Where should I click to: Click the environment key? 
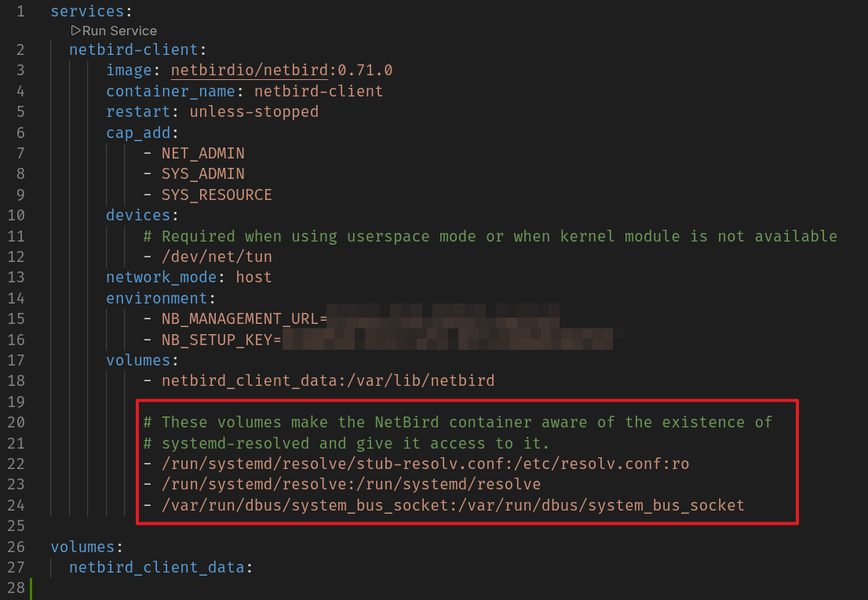(157, 298)
